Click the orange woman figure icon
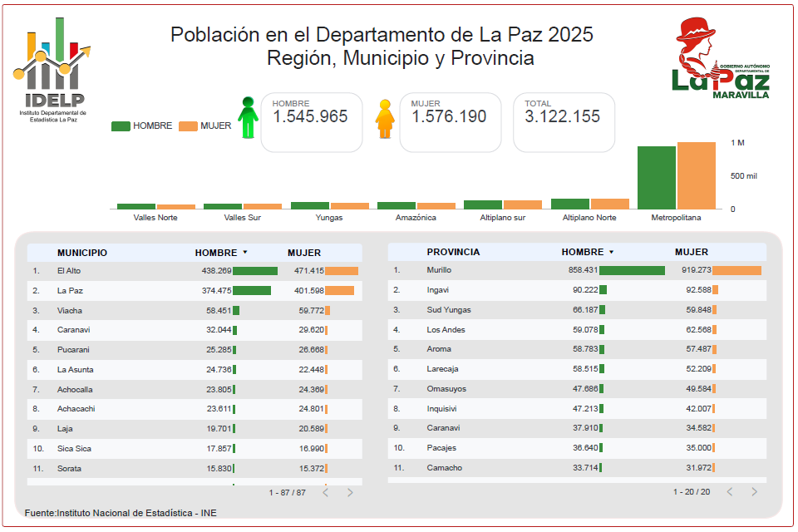 385,119
